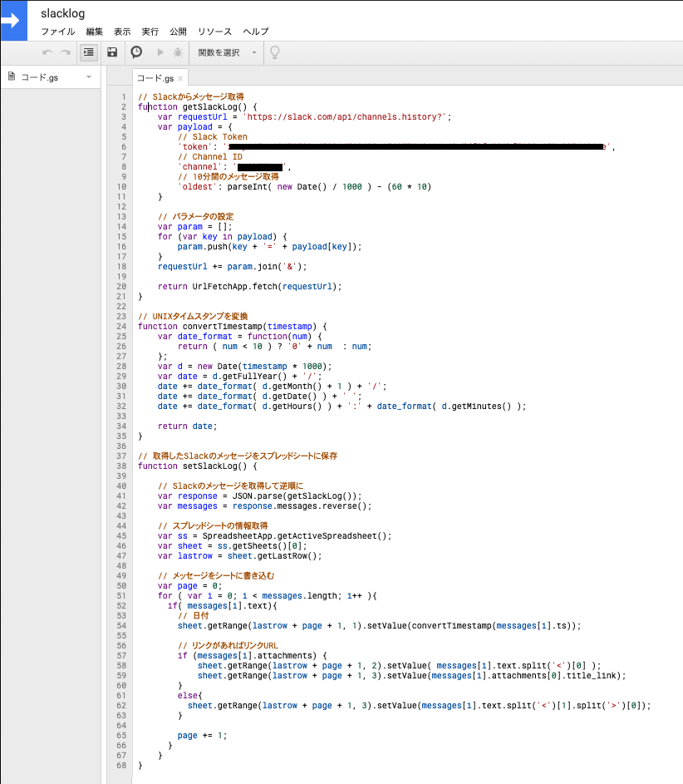Open the 関数を選択 function dropdown
Screen dimensions: 683x784
click(x=226, y=52)
